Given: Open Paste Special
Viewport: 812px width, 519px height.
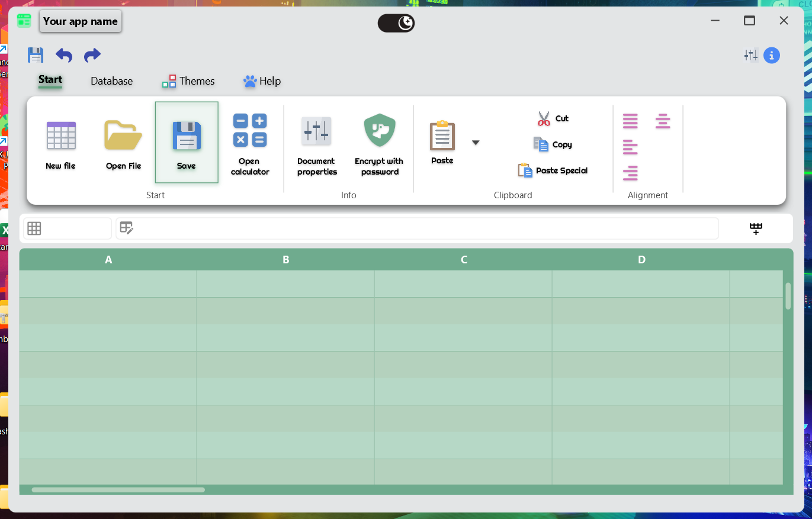Looking at the screenshot, I should tap(553, 170).
